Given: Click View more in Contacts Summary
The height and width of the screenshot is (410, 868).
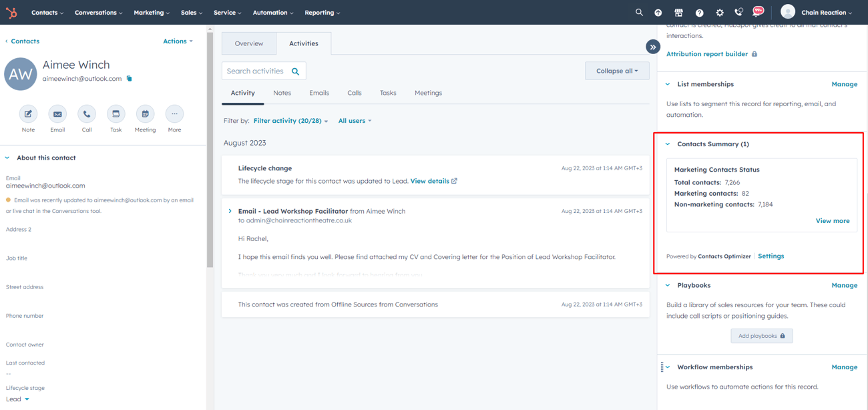Looking at the screenshot, I should pyautogui.click(x=833, y=220).
